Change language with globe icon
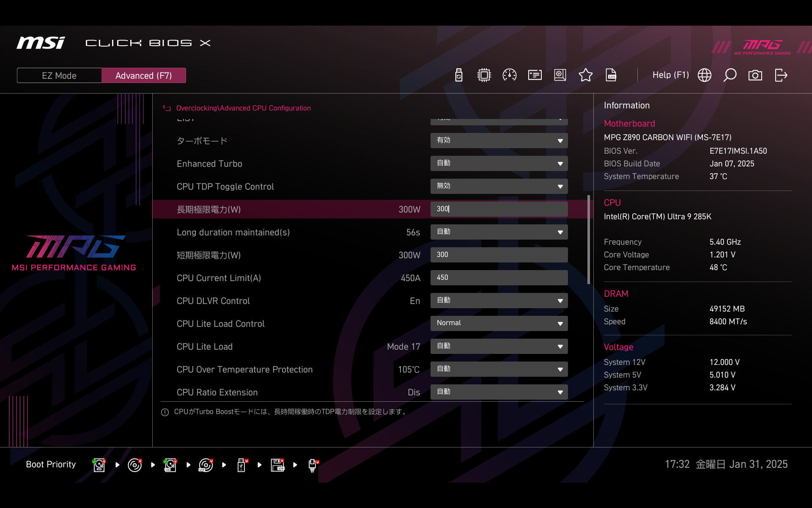 click(704, 75)
